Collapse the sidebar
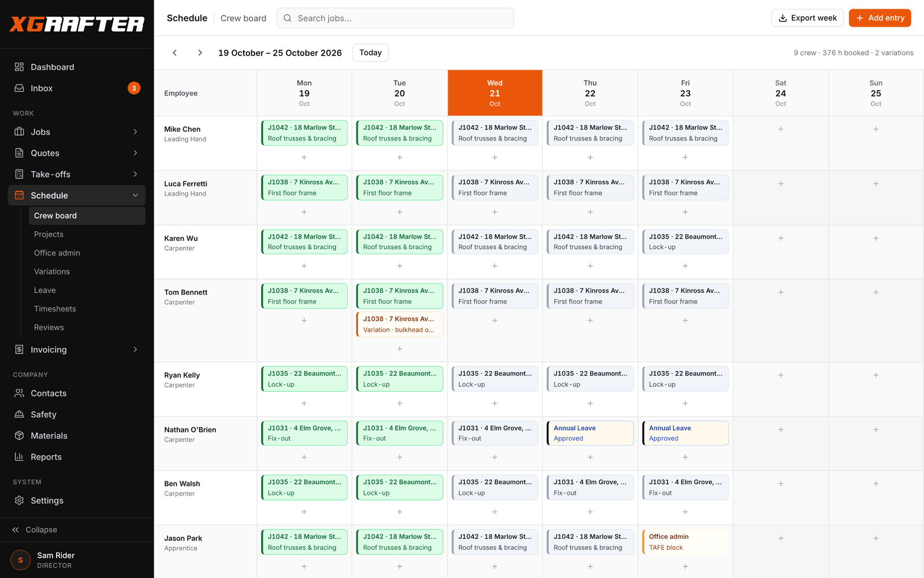The image size is (924, 578). (x=35, y=529)
